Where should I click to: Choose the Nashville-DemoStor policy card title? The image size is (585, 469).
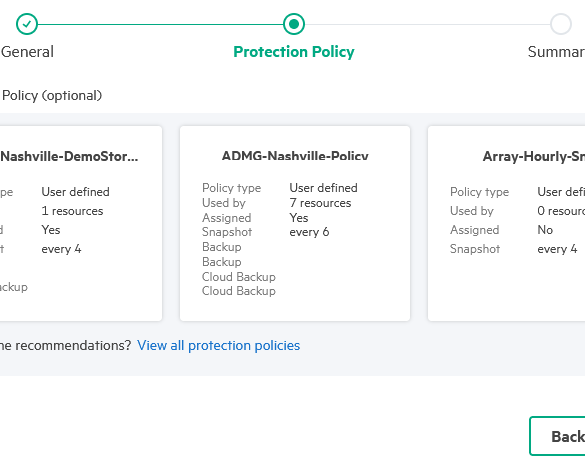tap(69, 156)
